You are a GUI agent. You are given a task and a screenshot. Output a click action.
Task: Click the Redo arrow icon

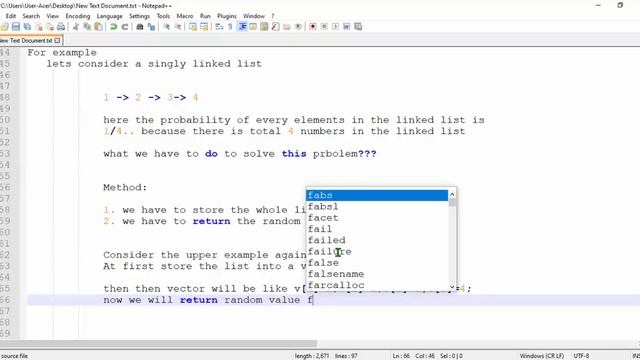point(125,27)
